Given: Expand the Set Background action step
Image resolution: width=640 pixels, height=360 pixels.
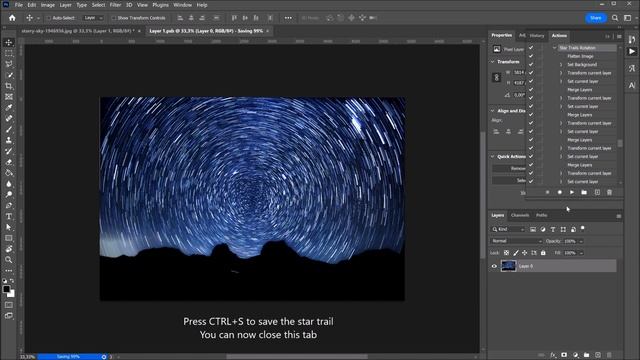Looking at the screenshot, I should coord(561,64).
